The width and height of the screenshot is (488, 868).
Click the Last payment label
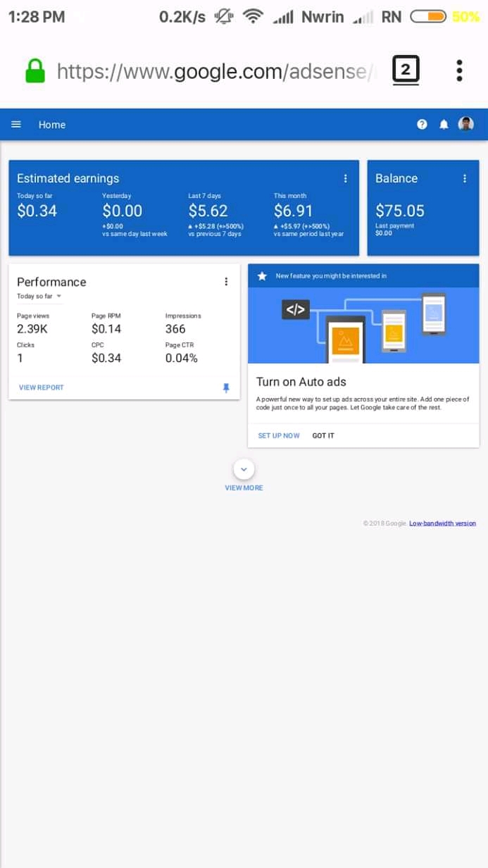(394, 226)
